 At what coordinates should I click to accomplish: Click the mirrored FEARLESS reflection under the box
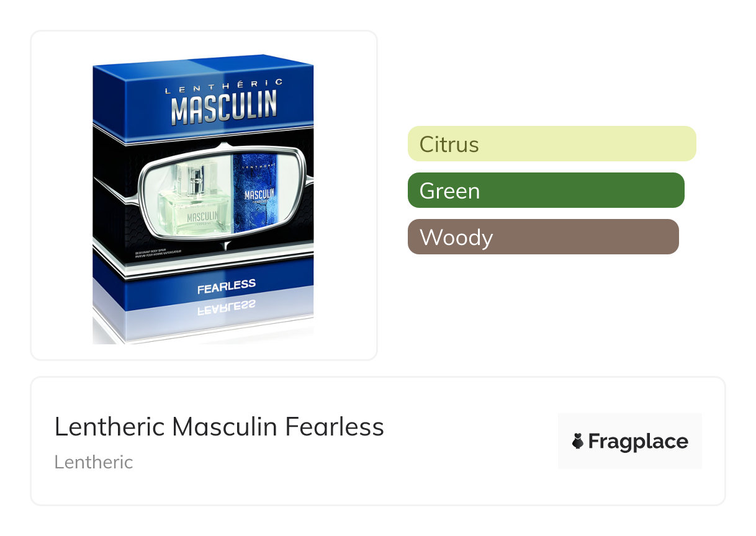click(x=226, y=308)
